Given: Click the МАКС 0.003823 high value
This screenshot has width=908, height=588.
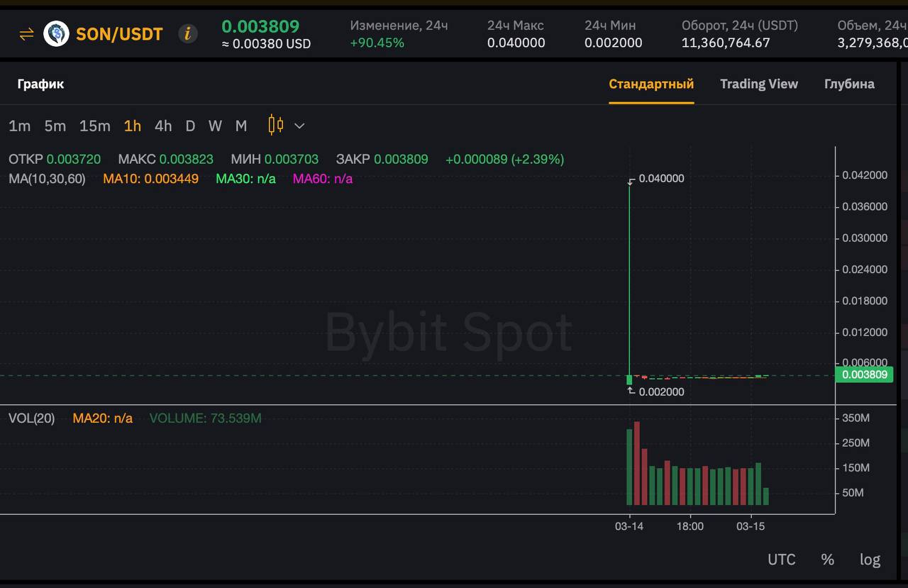Looking at the screenshot, I should pyautogui.click(x=165, y=160).
